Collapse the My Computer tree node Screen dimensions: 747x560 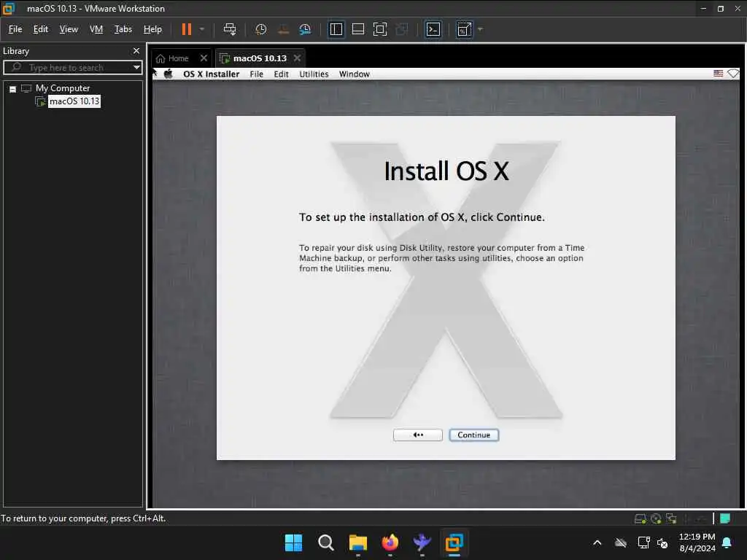point(13,89)
